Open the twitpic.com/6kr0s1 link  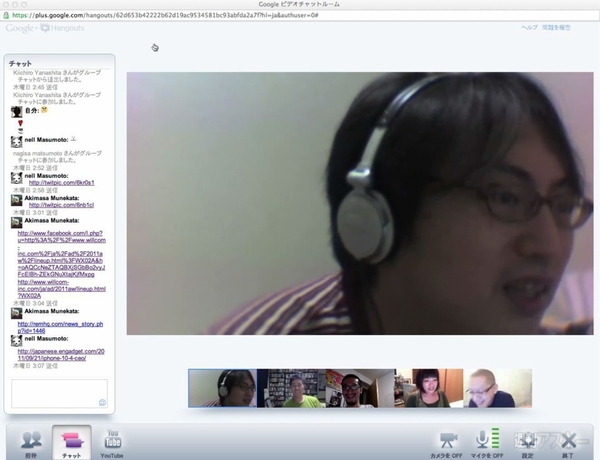[x=62, y=183]
